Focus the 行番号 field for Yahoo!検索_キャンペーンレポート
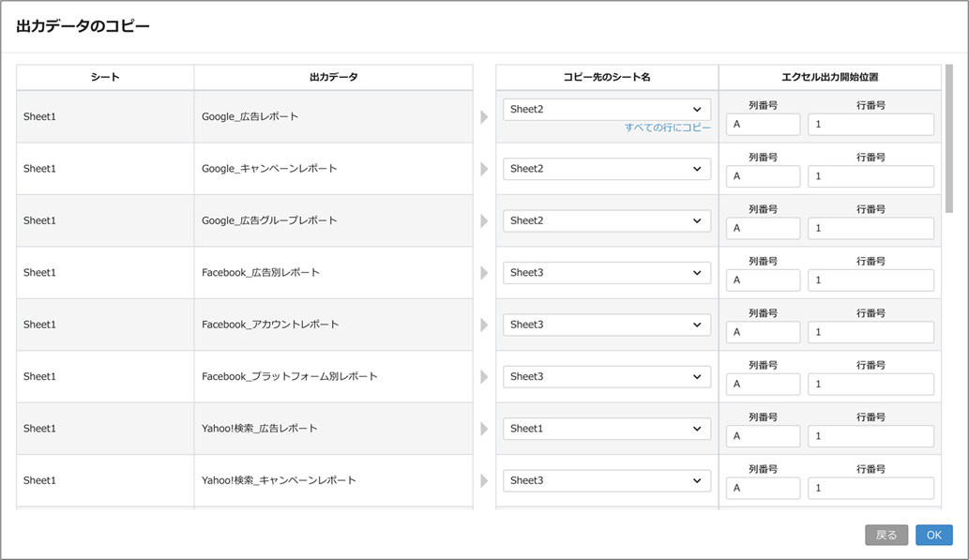The width and height of the screenshot is (969, 560). coord(871,488)
